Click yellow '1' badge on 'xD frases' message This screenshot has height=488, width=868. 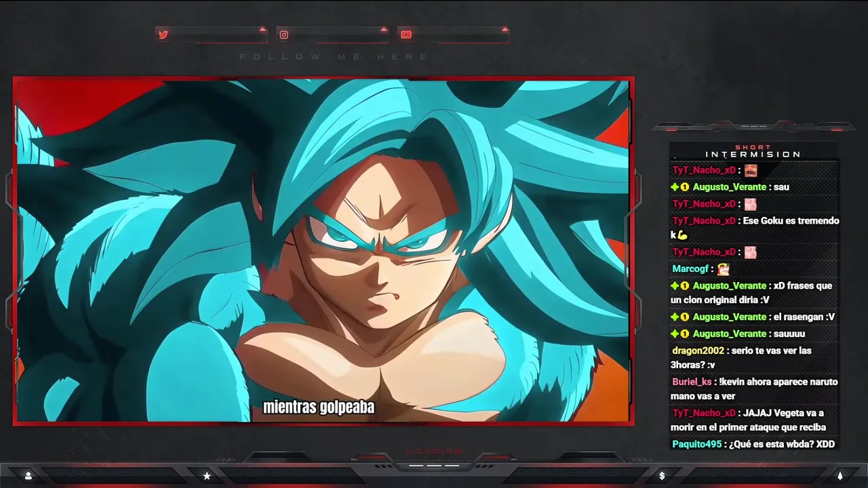click(685, 286)
